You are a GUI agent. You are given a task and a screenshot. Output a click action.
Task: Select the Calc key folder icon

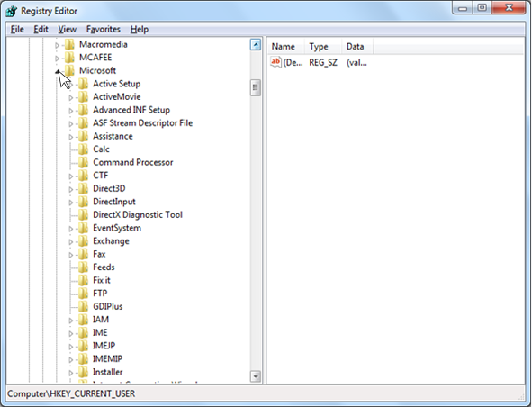point(83,149)
